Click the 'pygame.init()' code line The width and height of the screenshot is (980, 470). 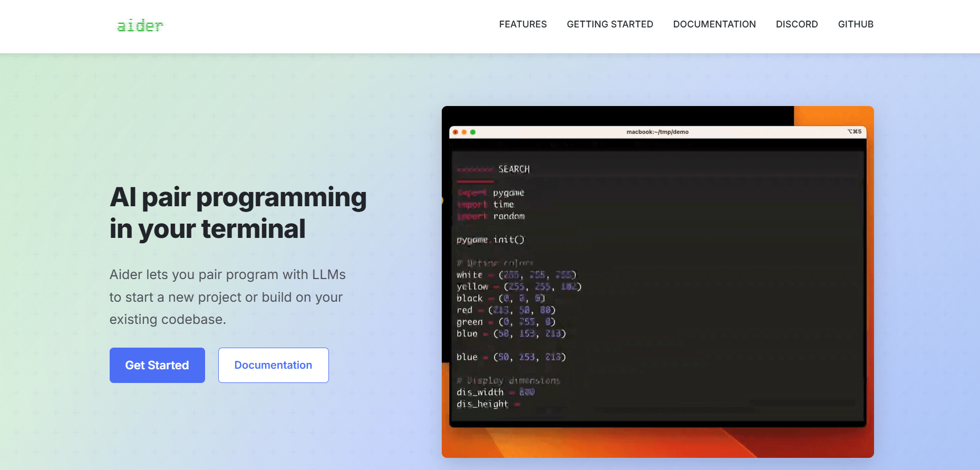[x=490, y=239]
